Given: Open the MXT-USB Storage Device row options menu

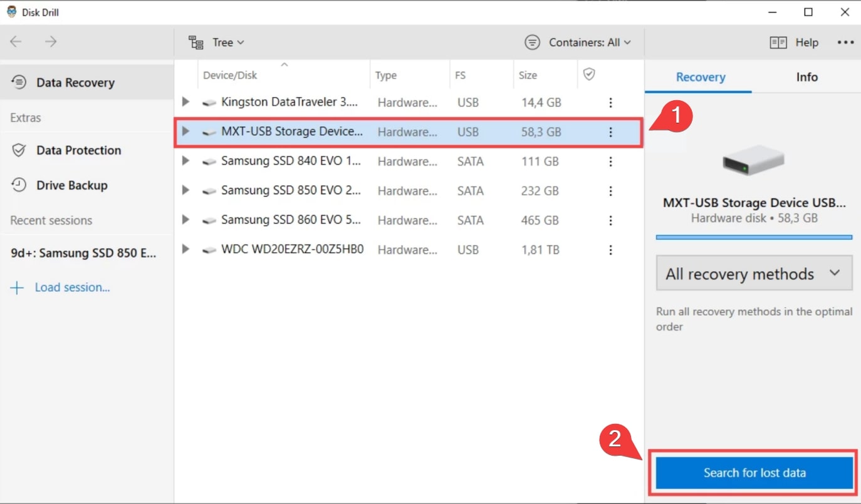Looking at the screenshot, I should (610, 132).
